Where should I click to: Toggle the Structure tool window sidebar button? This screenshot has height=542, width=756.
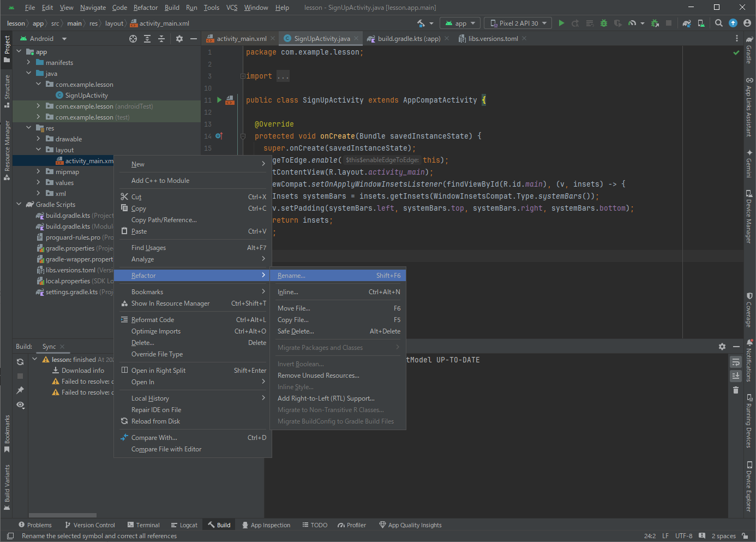pyautogui.click(x=7, y=91)
